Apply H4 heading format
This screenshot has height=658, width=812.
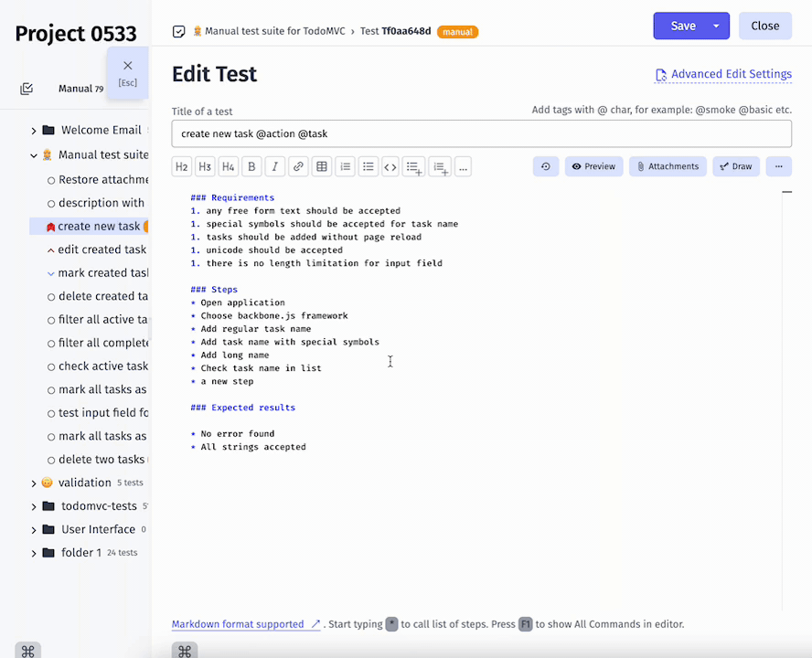click(x=229, y=166)
